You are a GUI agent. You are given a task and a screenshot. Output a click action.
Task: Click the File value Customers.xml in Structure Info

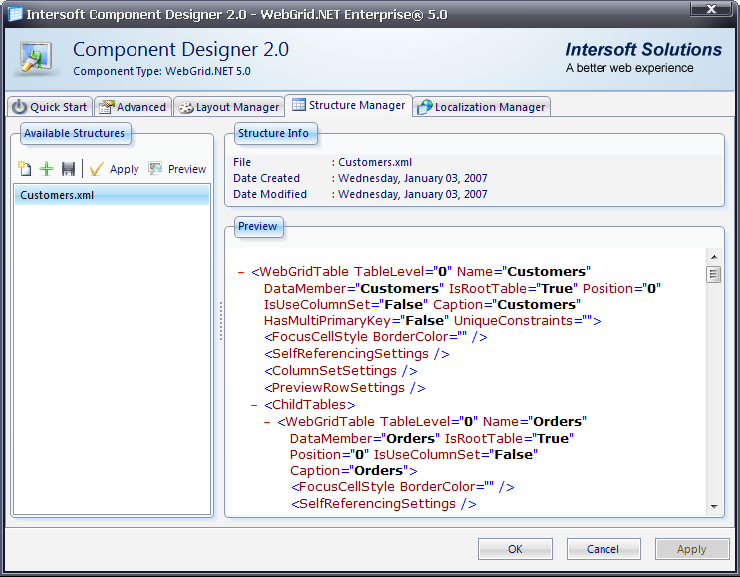375,162
